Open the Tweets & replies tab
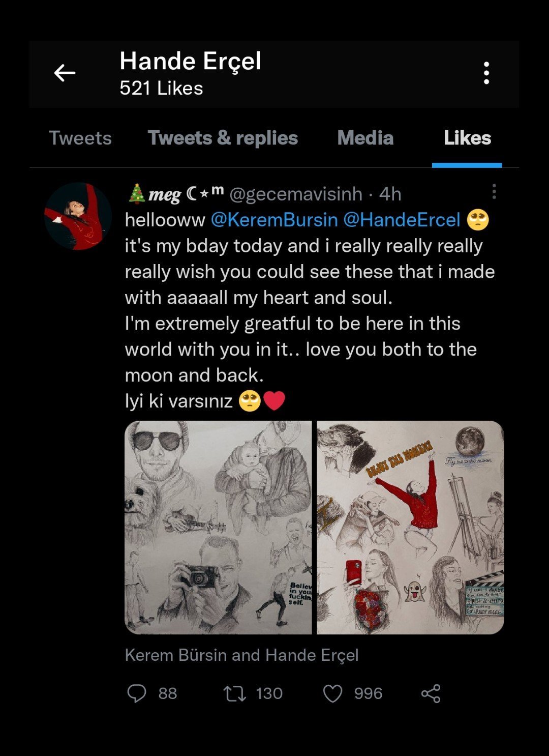549x756 pixels. [x=223, y=138]
